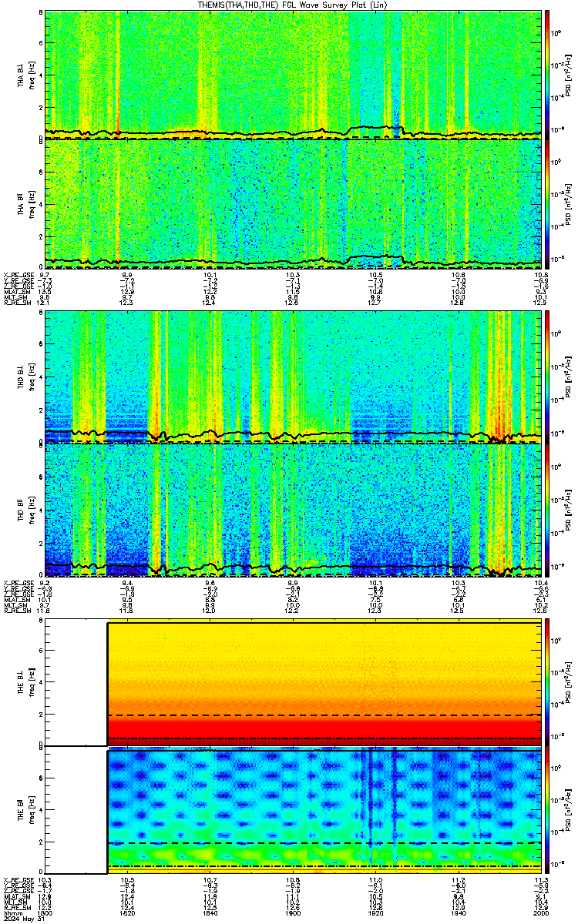Click the X_RE_GSE row label under the THA panels
This screenshot has width=578, height=924.
[x=18, y=274]
